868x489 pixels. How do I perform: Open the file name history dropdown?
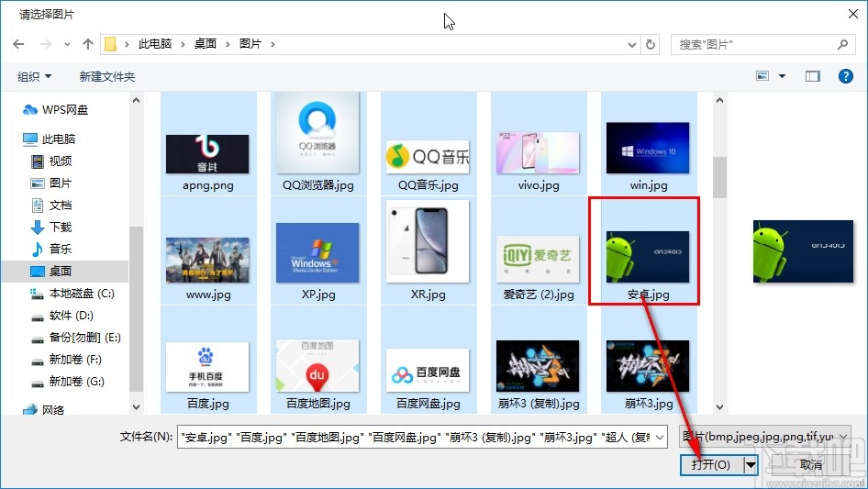click(660, 438)
